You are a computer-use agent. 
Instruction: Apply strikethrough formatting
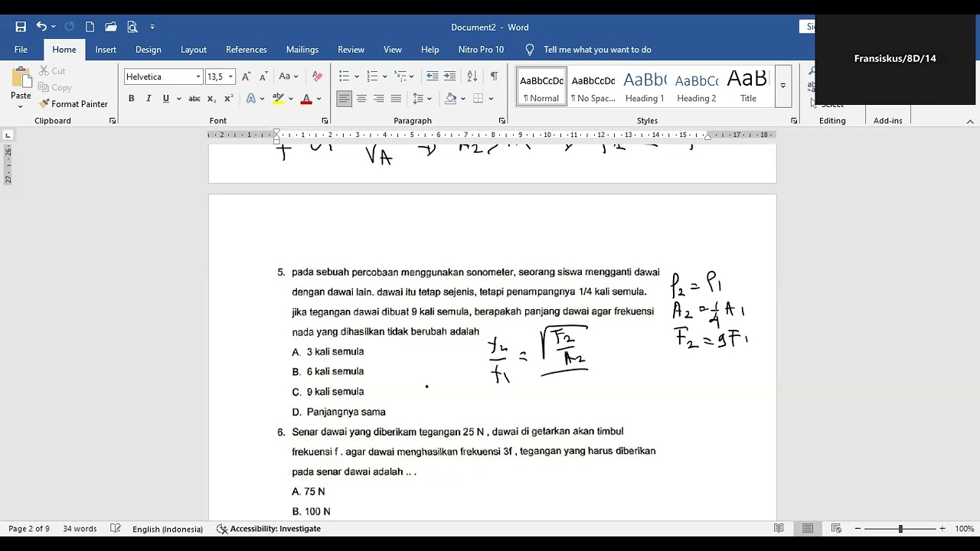194,99
